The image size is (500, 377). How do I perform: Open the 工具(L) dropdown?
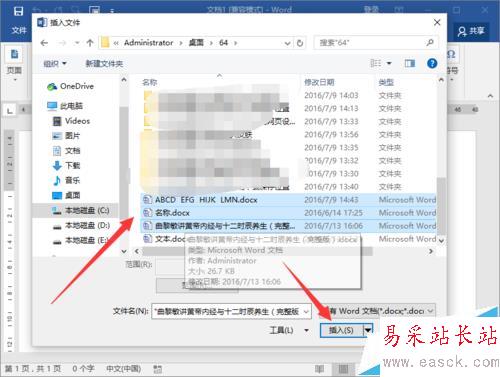[x=289, y=330]
